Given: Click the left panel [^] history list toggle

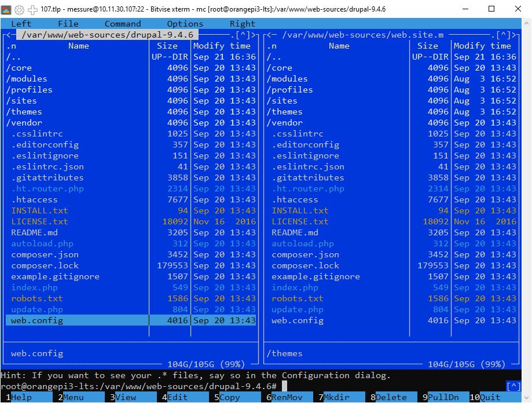Looking at the screenshot, I should [243, 35].
